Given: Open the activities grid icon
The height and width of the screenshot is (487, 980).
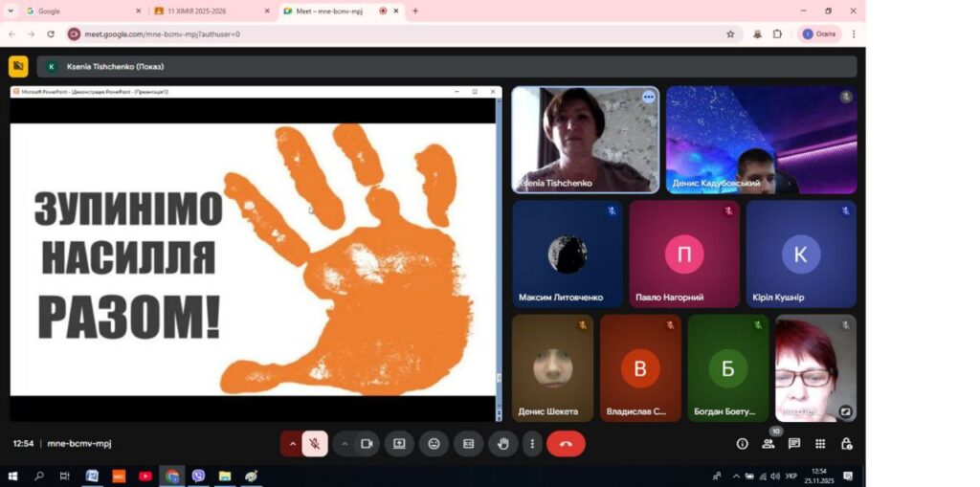Looking at the screenshot, I should click(820, 444).
